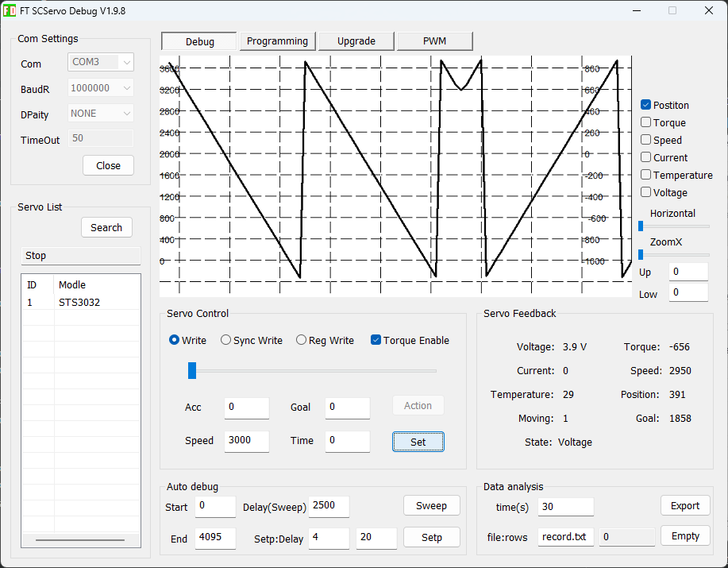Enable the Voltage graph checkbox
Viewport: 728px width, 568px height.
pyautogui.click(x=645, y=192)
